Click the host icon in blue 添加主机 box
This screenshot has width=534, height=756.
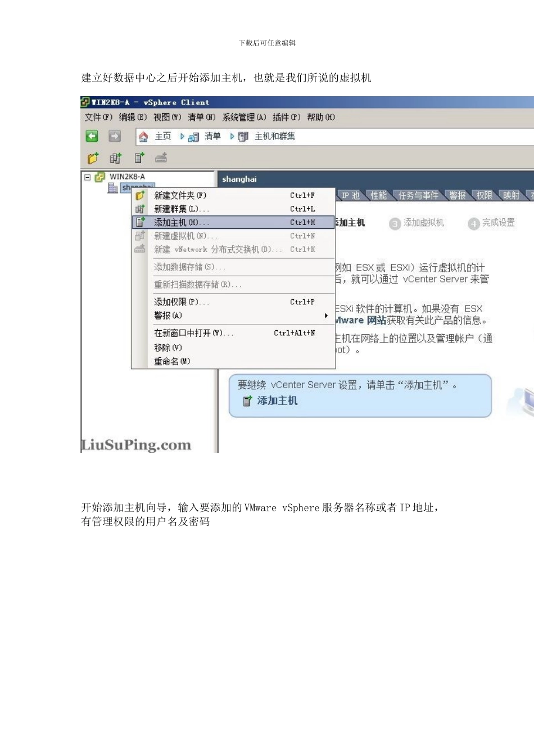(247, 401)
